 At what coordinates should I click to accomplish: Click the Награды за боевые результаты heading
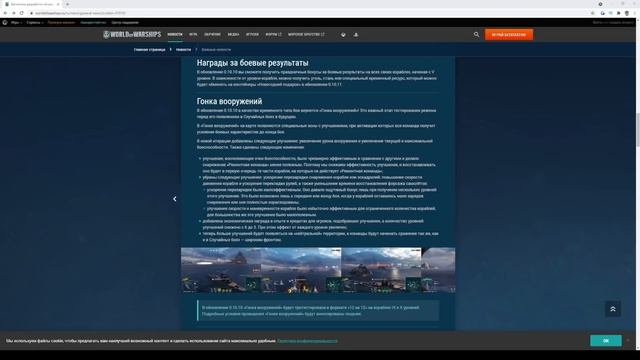click(253, 63)
